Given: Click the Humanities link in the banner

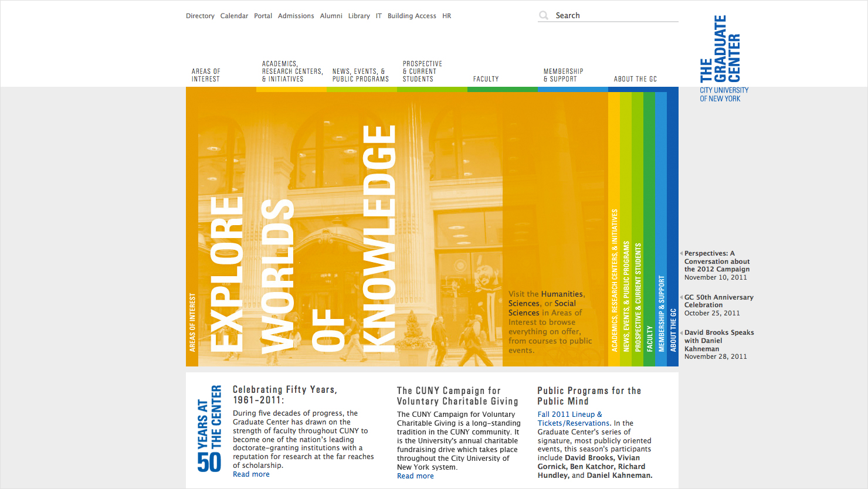Looking at the screenshot, I should pos(562,294).
